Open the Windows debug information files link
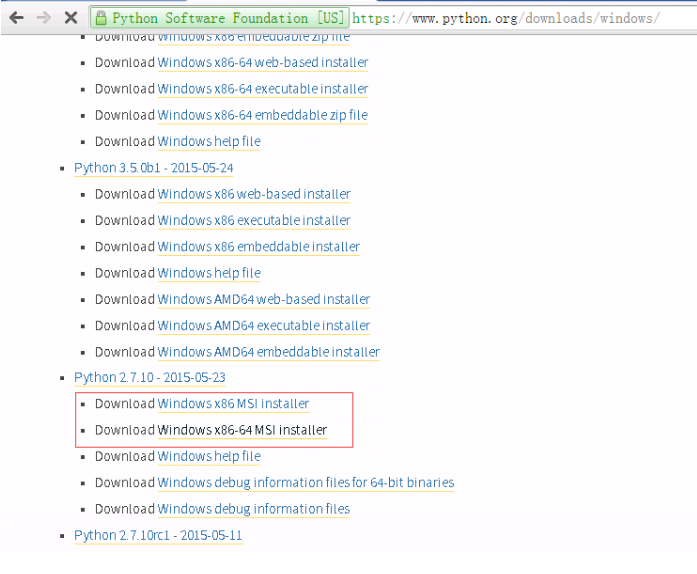This screenshot has height=574, width=697. pyautogui.click(x=254, y=509)
